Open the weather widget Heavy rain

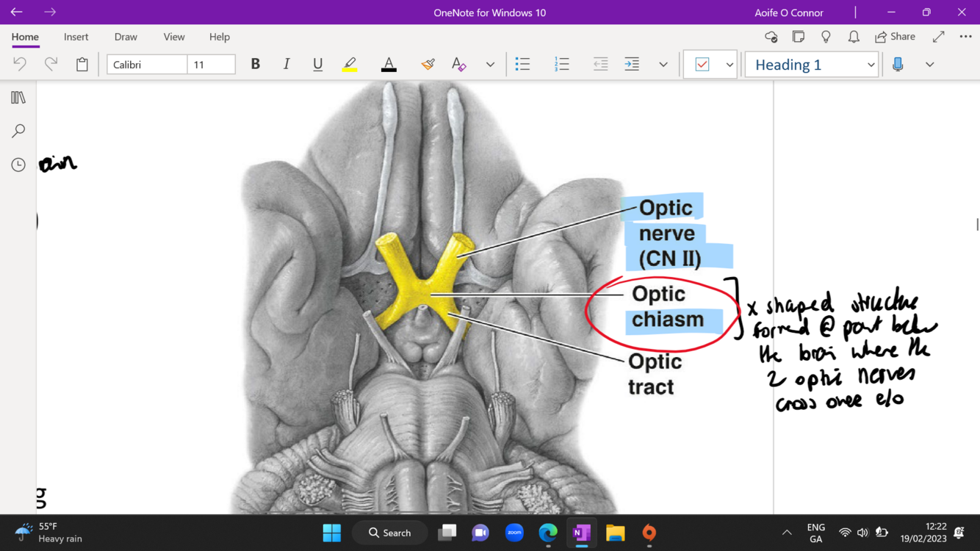pyautogui.click(x=48, y=533)
